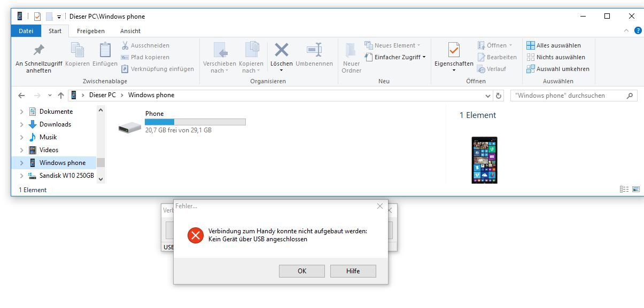Choose Ausschneiden in the ribbon
The height and width of the screenshot is (308, 644).
146,45
